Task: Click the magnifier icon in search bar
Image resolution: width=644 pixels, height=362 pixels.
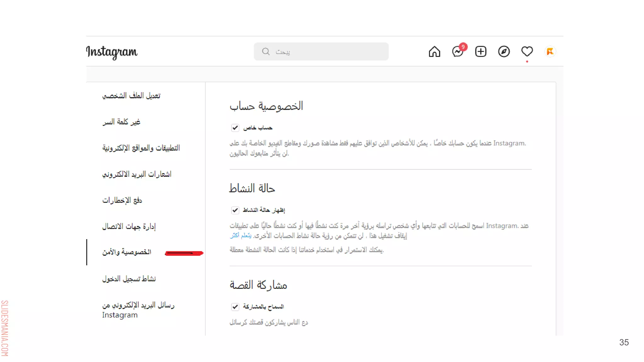Action: (266, 52)
